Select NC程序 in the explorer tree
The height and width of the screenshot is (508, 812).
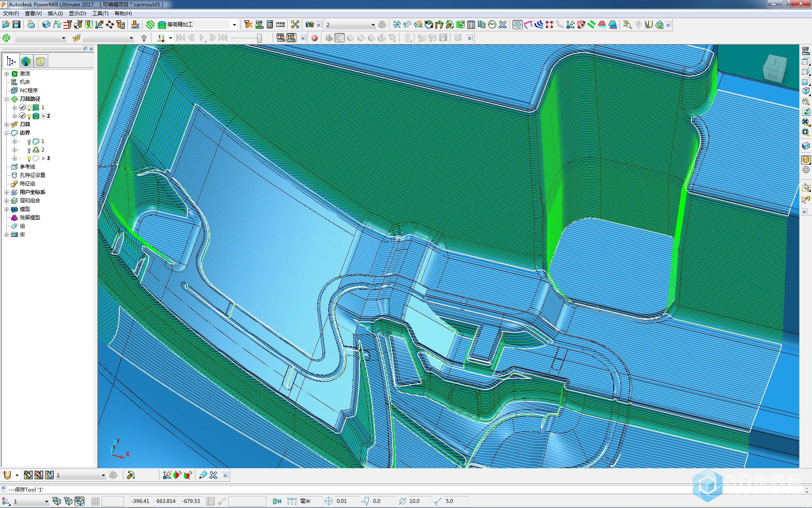click(28, 91)
